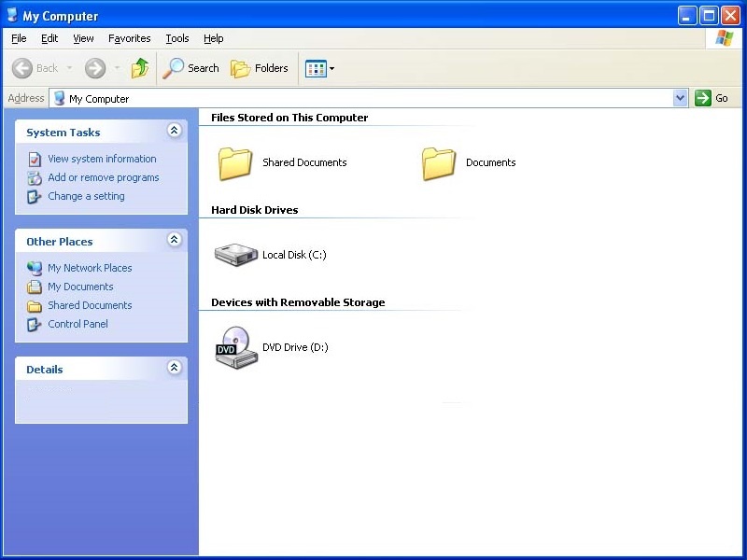Collapse the System Tasks panel
The image size is (747, 560).
(174, 131)
